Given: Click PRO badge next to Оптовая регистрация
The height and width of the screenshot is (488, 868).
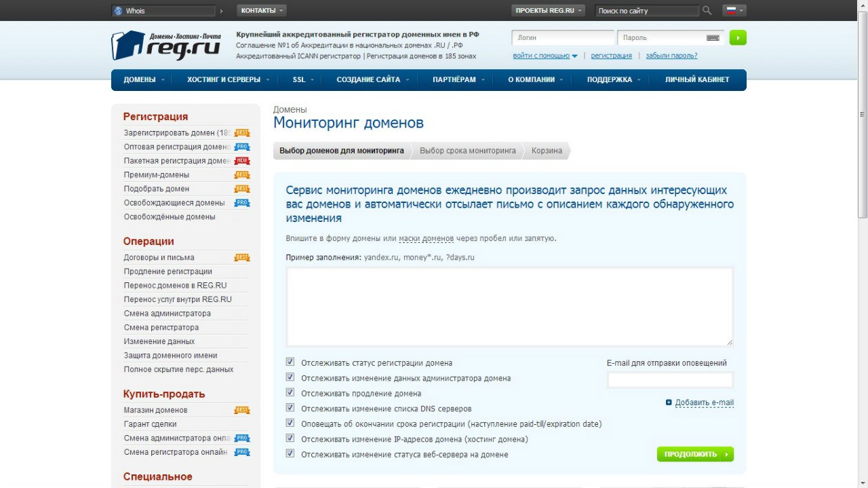Looking at the screenshot, I should click(x=242, y=147).
